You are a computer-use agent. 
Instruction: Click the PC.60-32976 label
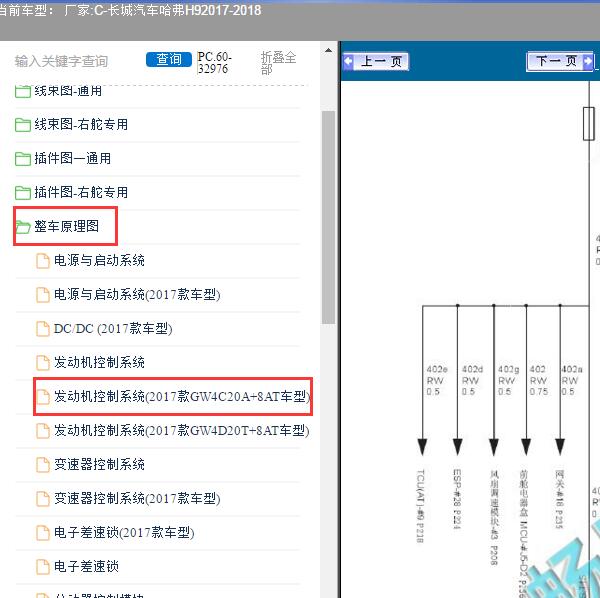tap(214, 63)
